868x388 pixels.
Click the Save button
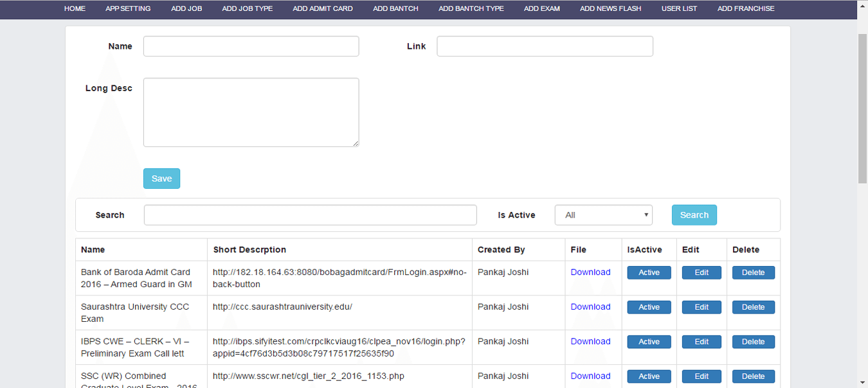[x=161, y=179]
